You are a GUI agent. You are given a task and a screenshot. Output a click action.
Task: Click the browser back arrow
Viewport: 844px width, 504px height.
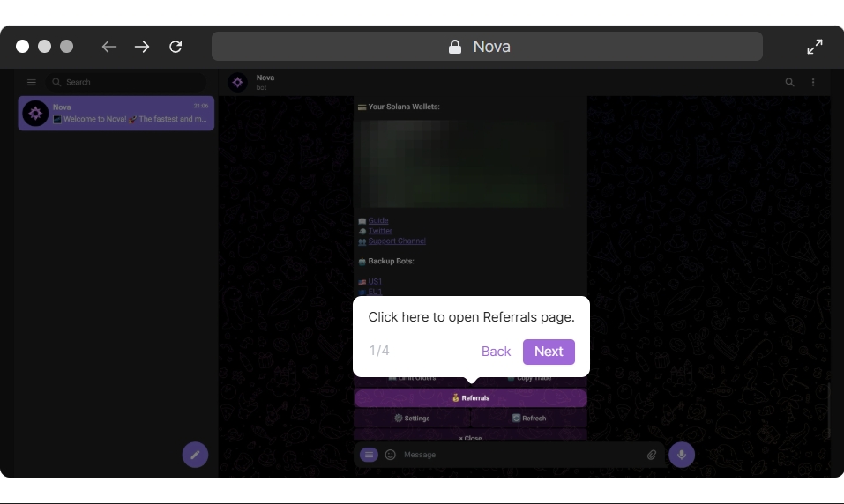click(109, 47)
